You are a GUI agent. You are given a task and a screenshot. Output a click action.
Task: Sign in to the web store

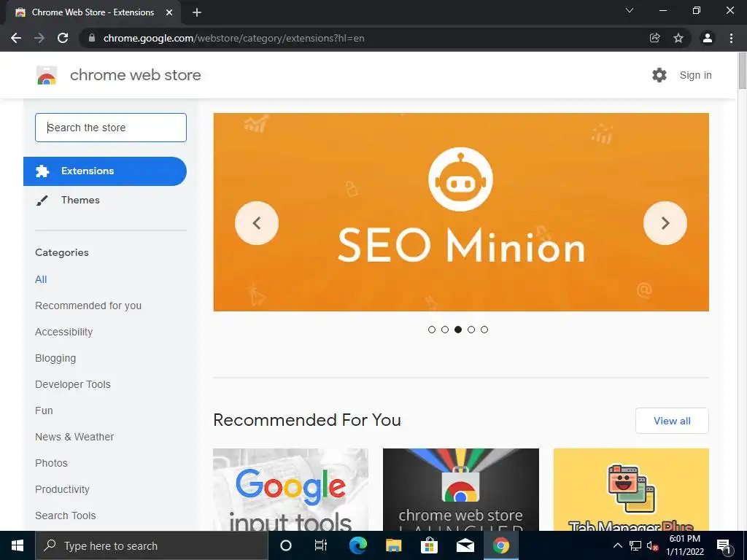coord(695,75)
